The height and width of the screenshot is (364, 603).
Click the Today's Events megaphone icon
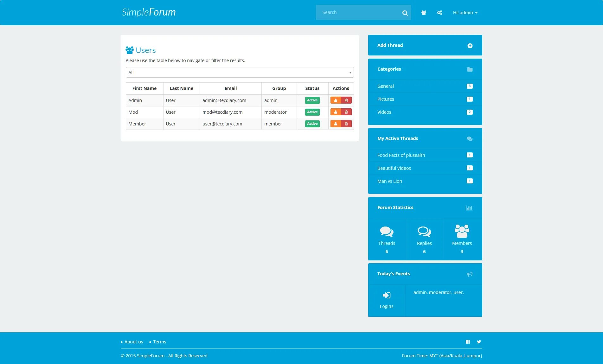[470, 274]
